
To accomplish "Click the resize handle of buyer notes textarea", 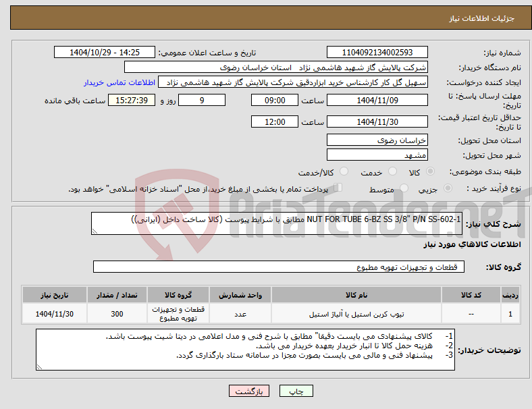I will tap(39, 367).
